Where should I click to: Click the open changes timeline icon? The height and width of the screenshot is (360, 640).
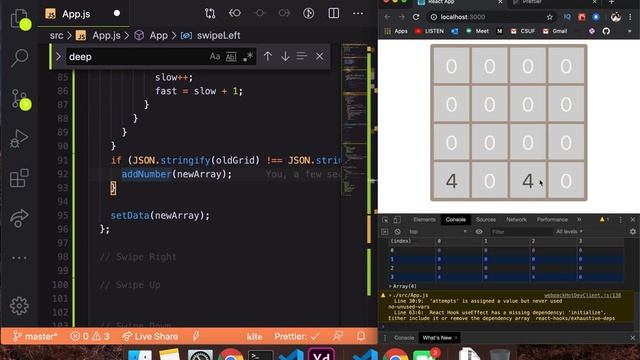[309, 13]
